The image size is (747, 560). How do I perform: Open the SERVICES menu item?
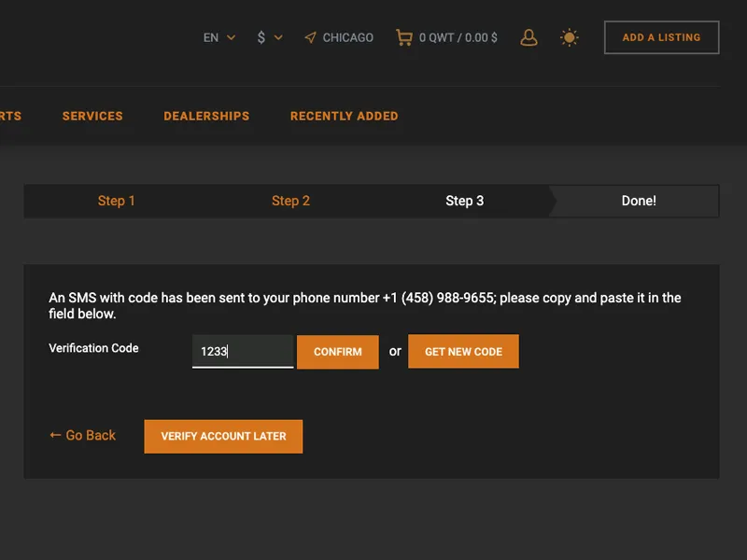pos(92,116)
